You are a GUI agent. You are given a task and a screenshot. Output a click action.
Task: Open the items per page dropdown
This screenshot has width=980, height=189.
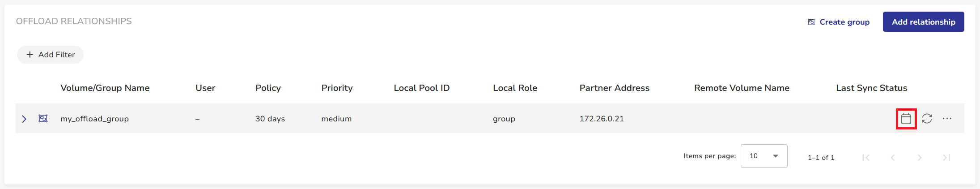(764, 156)
